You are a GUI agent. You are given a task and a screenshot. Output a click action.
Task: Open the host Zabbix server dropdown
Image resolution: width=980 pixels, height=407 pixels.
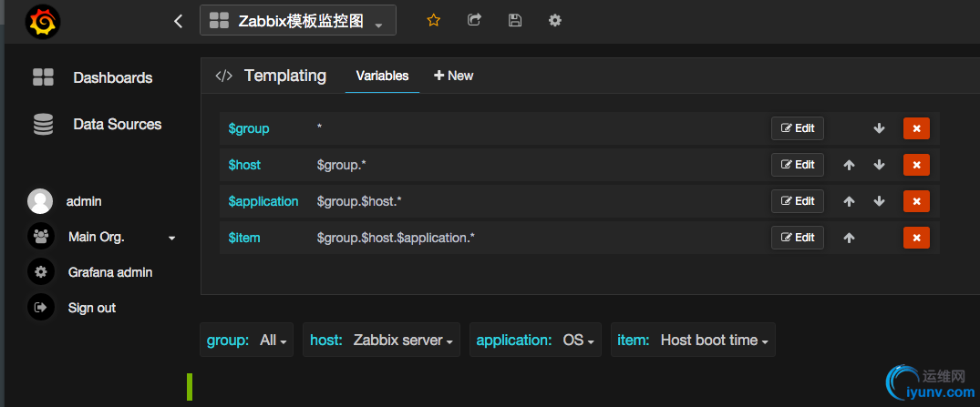coord(381,341)
